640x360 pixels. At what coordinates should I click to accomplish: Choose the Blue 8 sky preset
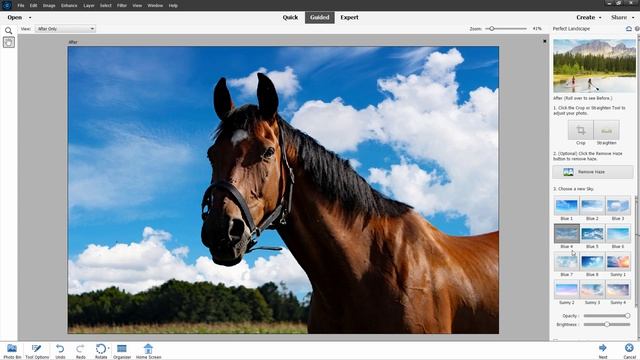(592, 262)
